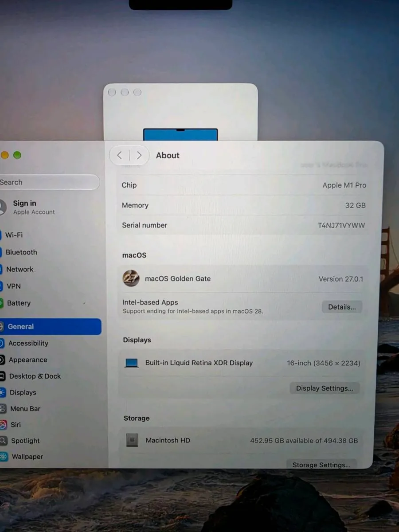Click the 452.95 GB available of 494.38 GB text
The height and width of the screenshot is (532, 399).
click(x=304, y=441)
